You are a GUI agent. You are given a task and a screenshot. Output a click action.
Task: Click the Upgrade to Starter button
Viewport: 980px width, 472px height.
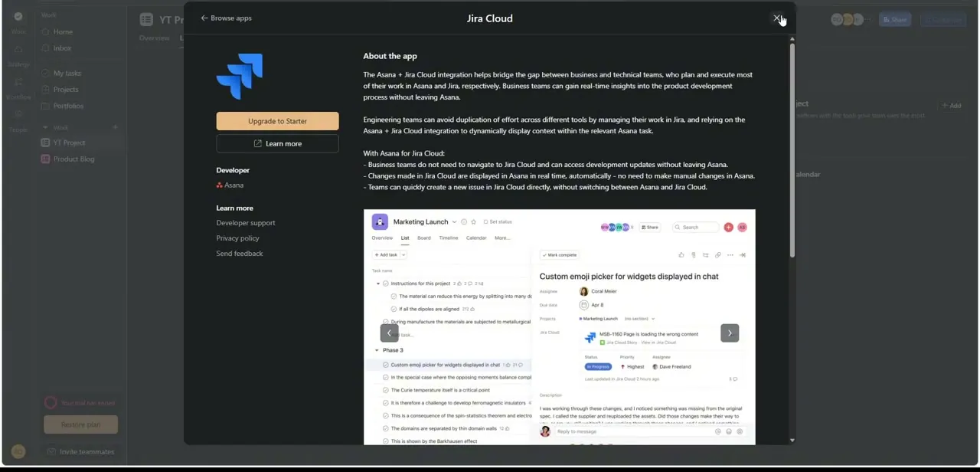tap(277, 121)
